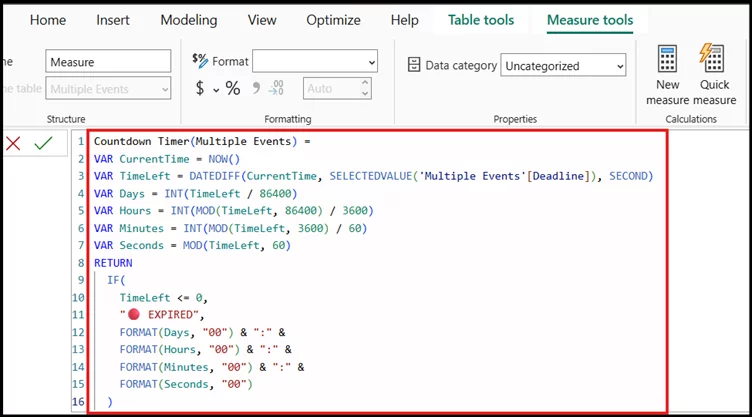752x417 pixels.
Task: Click the Auto decimal places stepper
Action: [x=340, y=89]
